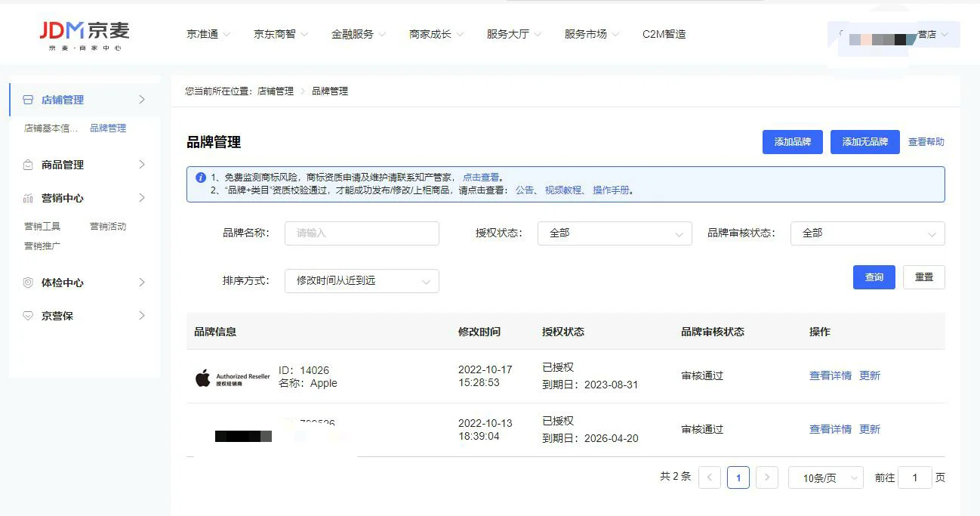The image size is (980, 516).
Task: Open the 排序方式 sort dropdown
Action: pos(362,281)
